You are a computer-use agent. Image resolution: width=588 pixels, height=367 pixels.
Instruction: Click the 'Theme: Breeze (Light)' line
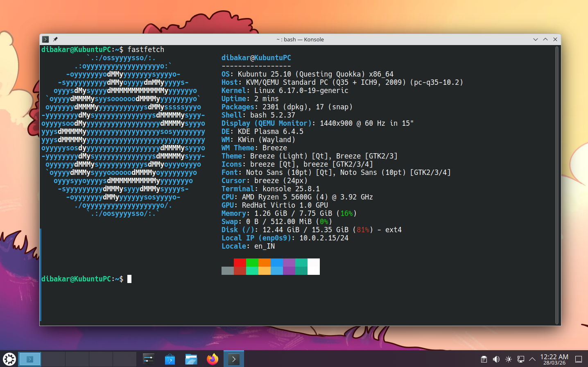[310, 156]
